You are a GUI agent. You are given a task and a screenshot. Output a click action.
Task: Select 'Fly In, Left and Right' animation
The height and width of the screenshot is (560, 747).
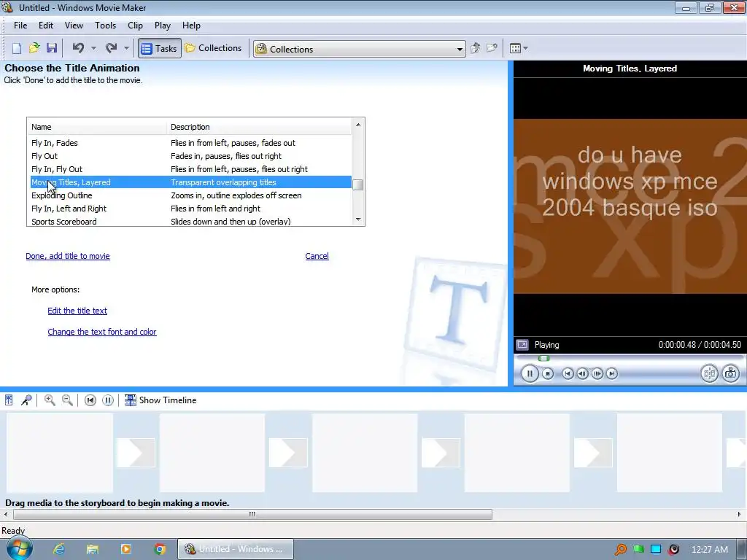pyautogui.click(x=191, y=209)
